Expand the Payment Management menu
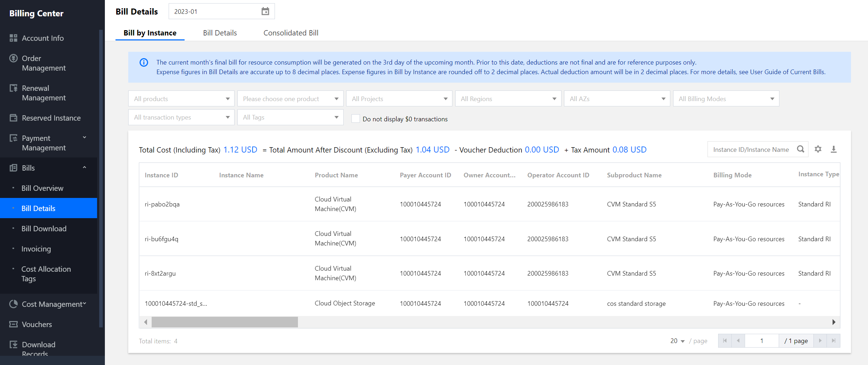The height and width of the screenshot is (365, 868). coord(84,138)
